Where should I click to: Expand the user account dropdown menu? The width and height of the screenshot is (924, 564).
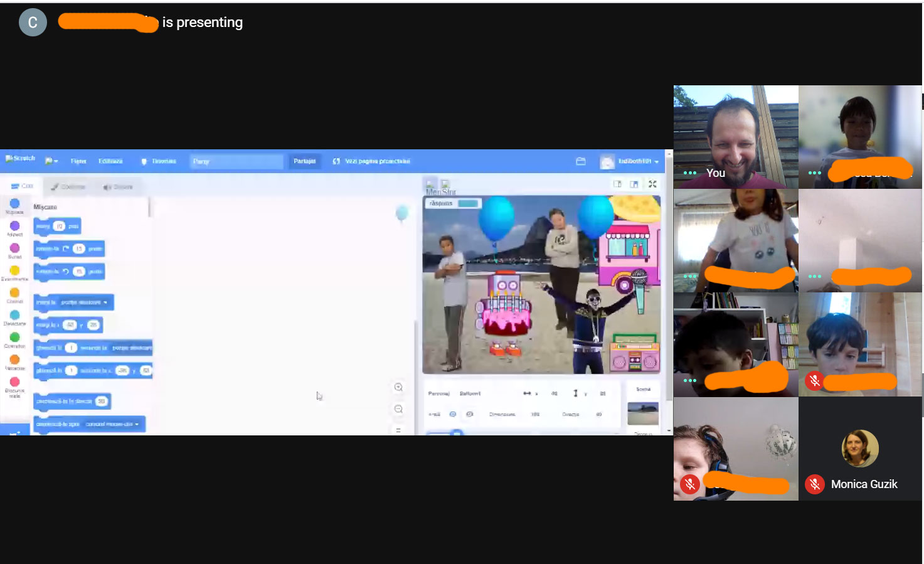pyautogui.click(x=656, y=162)
